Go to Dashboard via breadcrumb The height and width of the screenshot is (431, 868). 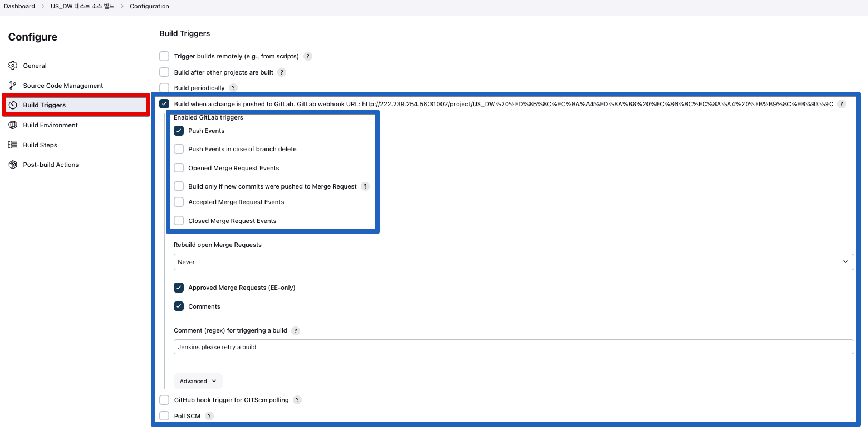19,6
